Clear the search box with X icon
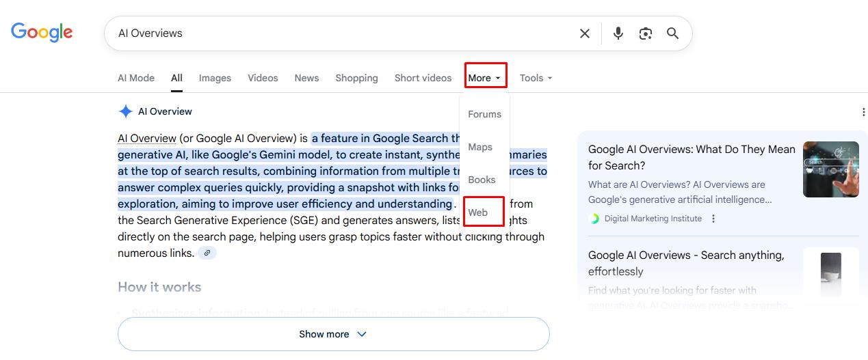868x360 pixels. [x=585, y=33]
